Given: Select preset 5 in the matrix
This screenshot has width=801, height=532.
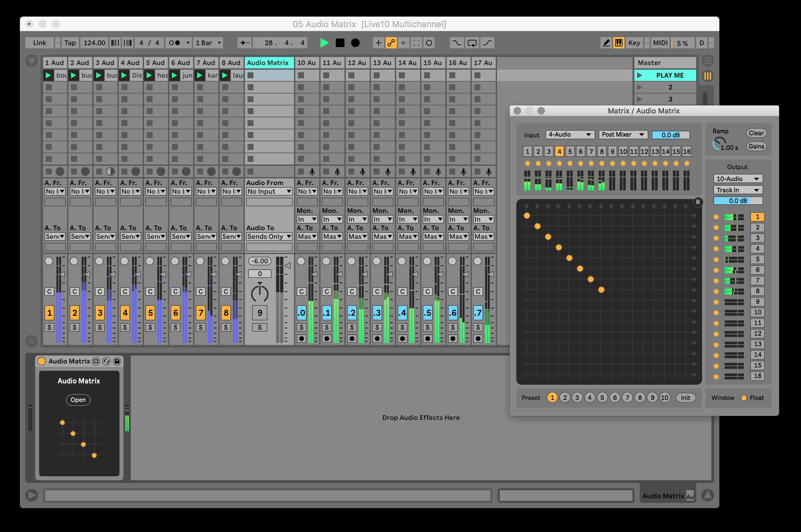Looking at the screenshot, I should 602,398.
